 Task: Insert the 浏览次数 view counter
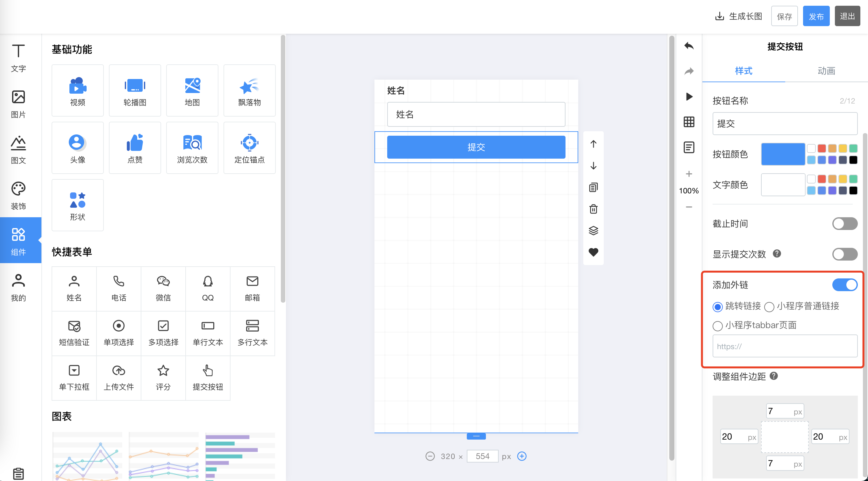(192, 147)
